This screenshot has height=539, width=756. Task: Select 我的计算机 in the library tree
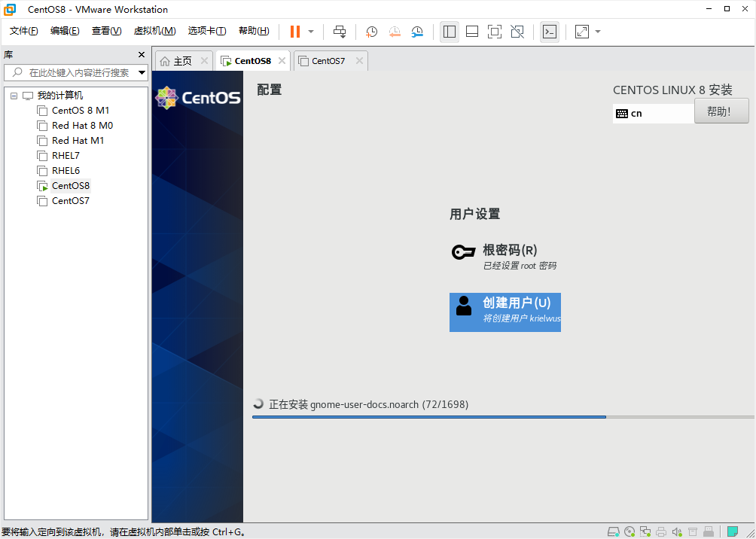tap(59, 96)
